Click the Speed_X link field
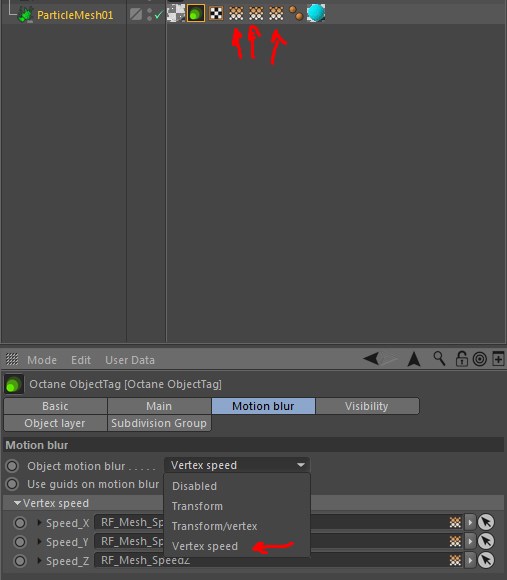The width and height of the screenshot is (507, 580). click(278, 522)
